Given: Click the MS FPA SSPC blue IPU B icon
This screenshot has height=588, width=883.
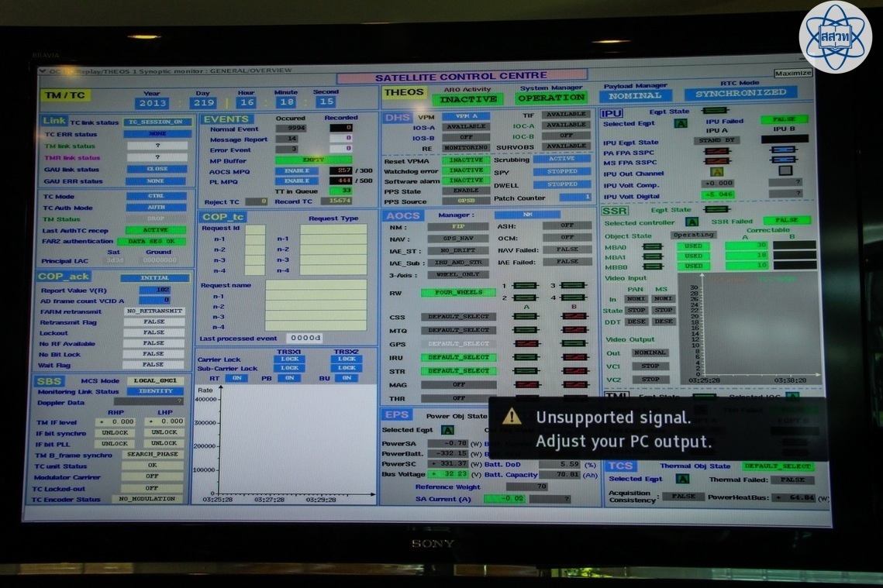Looking at the screenshot, I should [x=785, y=160].
